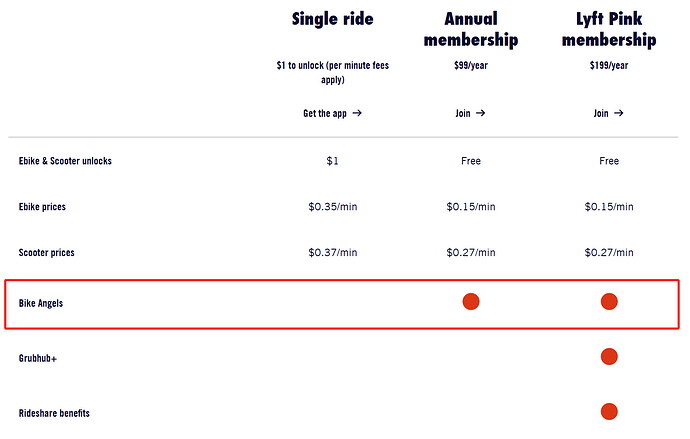Click the $99/year price text
This screenshot has width=690, height=439.
(x=470, y=65)
